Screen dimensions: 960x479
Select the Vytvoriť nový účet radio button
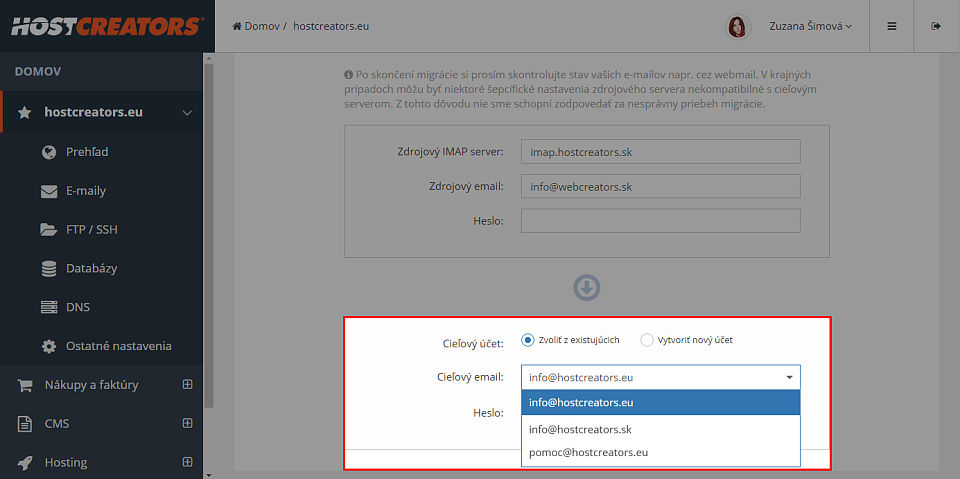click(x=647, y=340)
